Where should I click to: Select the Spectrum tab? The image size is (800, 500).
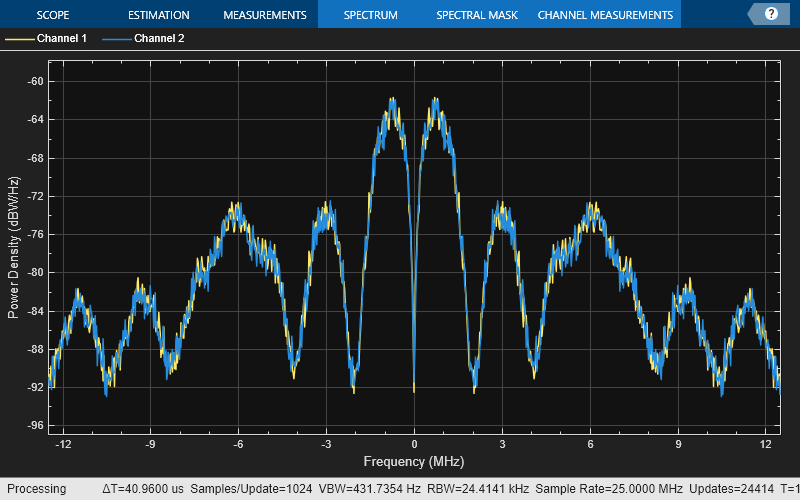(x=370, y=15)
